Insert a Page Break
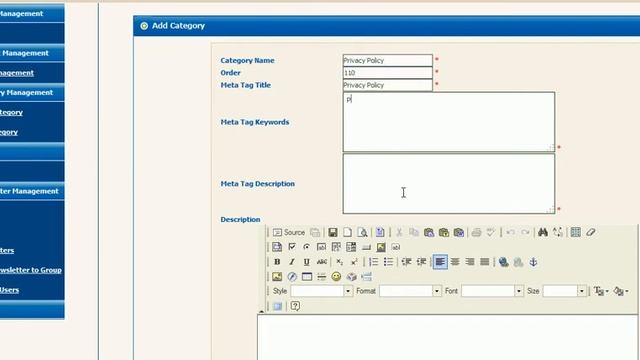The width and height of the screenshot is (640, 360). (x=366, y=277)
